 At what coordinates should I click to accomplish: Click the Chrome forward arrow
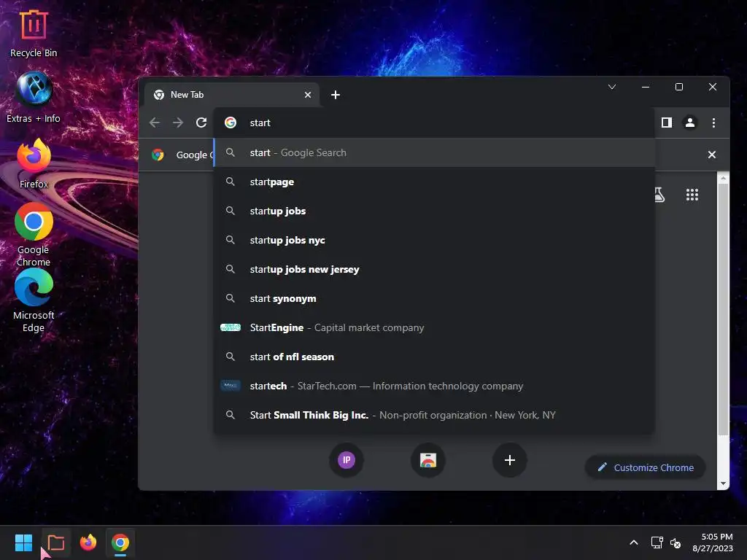(178, 122)
